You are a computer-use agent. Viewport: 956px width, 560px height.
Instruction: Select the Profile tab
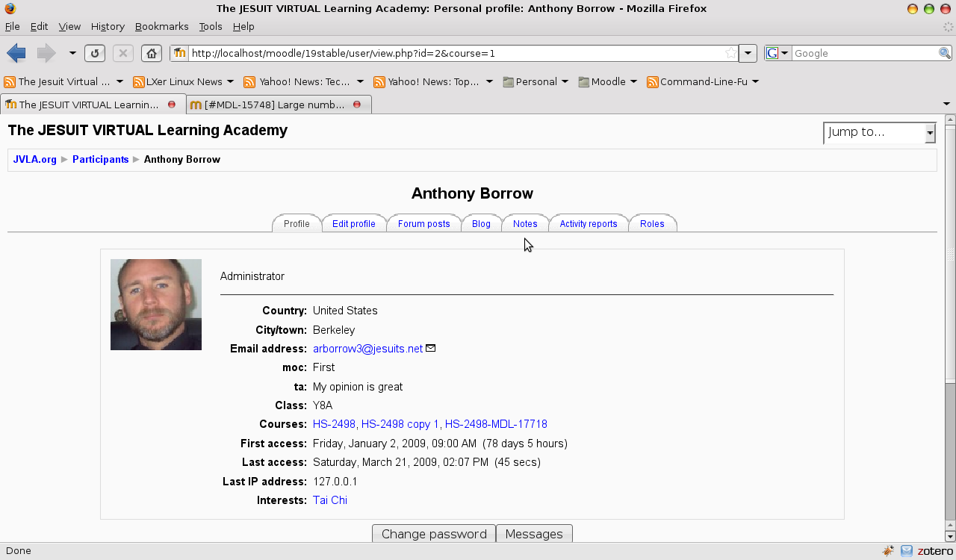(297, 223)
